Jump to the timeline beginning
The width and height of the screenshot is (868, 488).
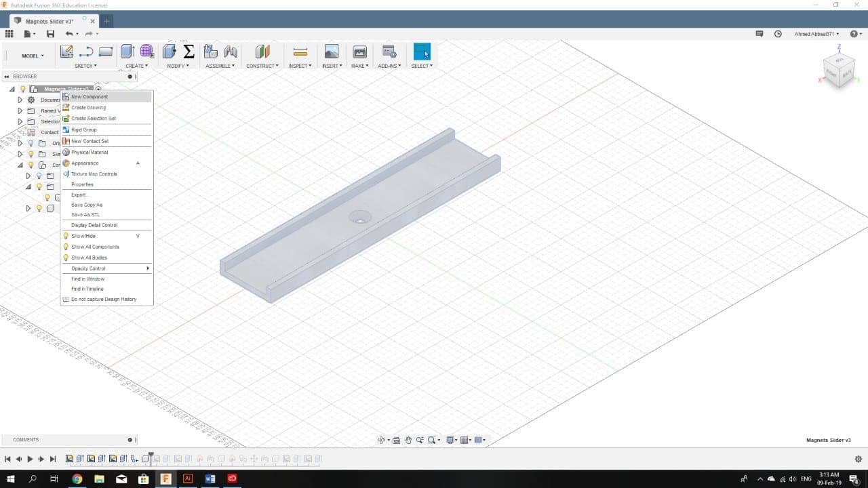pos(7,459)
